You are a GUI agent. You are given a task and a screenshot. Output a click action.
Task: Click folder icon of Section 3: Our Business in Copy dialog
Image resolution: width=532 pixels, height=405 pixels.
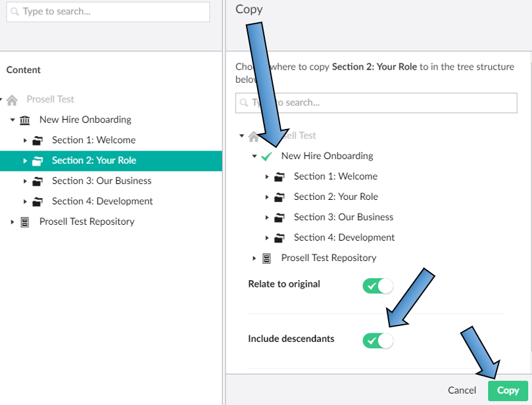pyautogui.click(x=279, y=217)
